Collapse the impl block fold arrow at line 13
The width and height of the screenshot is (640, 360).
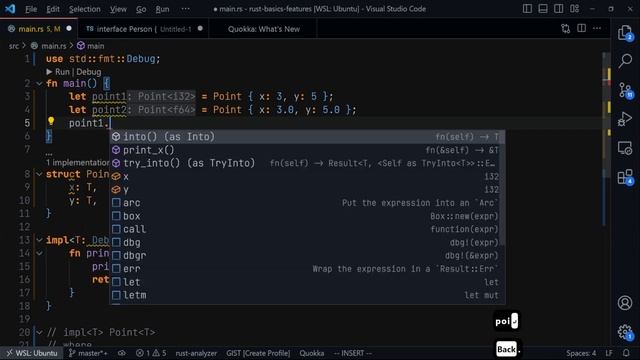tap(39, 240)
